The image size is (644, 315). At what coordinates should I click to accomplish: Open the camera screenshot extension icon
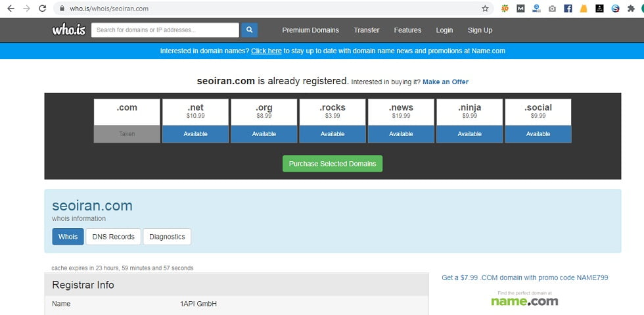point(552,9)
